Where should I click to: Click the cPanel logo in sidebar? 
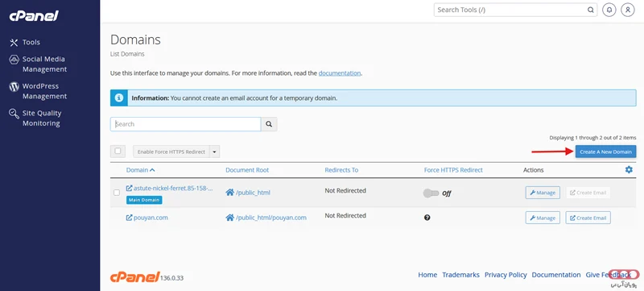point(34,16)
